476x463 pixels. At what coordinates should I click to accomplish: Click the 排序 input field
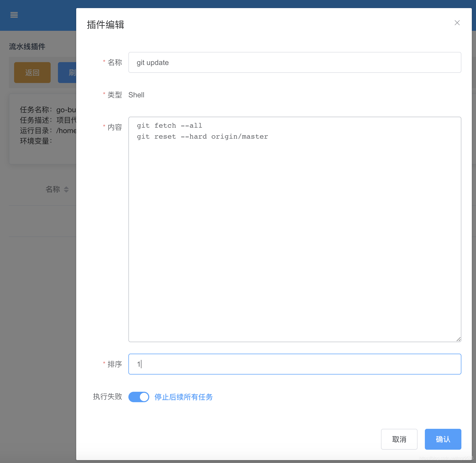click(x=295, y=364)
